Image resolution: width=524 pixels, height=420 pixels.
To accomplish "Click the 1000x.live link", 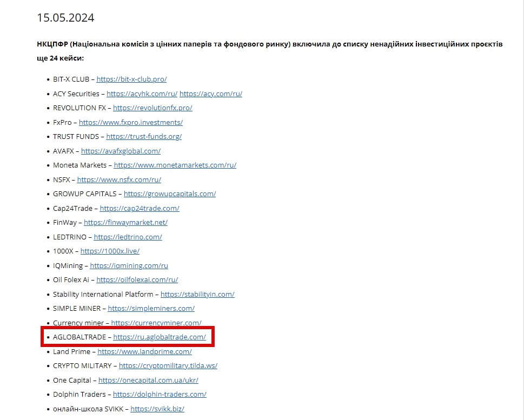I will [x=110, y=251].
